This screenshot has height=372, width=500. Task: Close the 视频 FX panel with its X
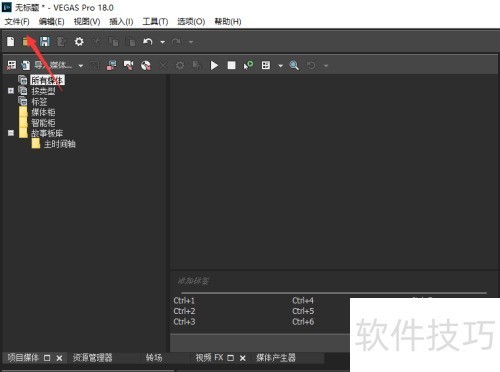[243, 358]
